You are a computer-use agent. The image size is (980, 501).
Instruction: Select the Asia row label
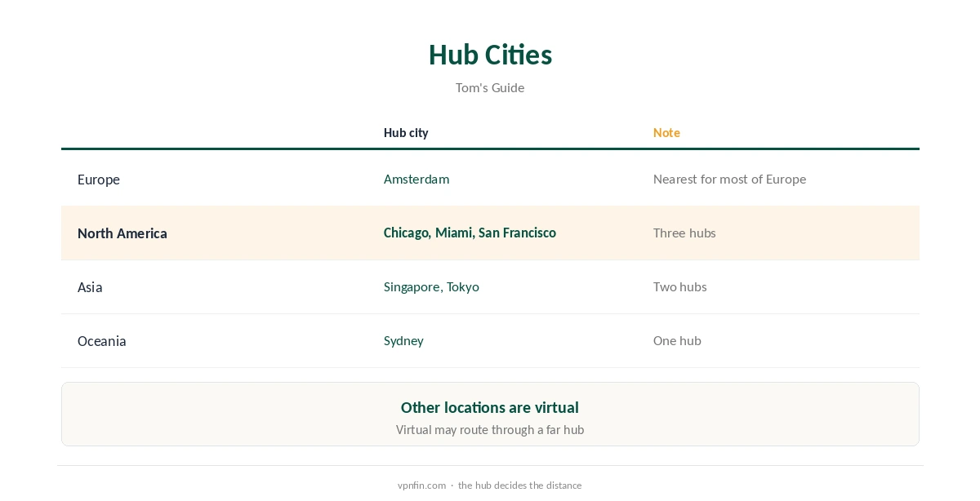pyautogui.click(x=90, y=287)
